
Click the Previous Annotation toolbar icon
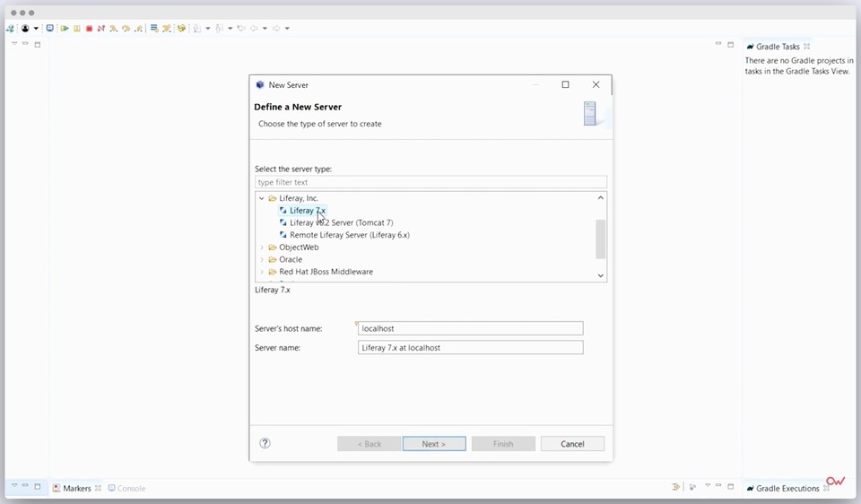coord(219,28)
